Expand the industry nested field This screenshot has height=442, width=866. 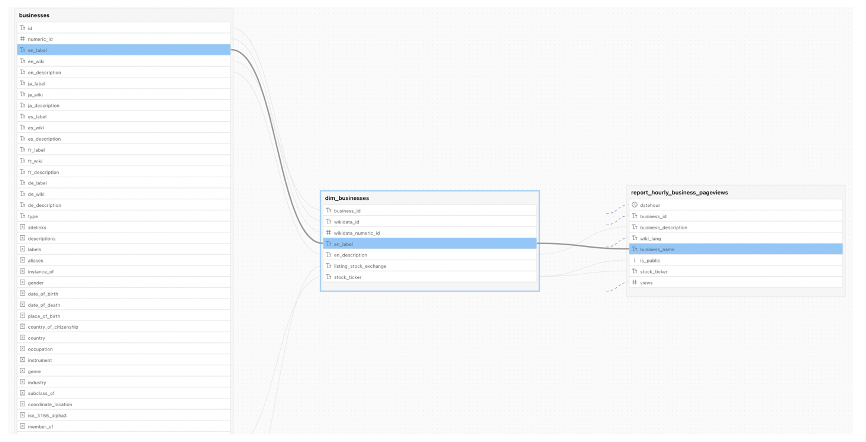click(x=23, y=381)
